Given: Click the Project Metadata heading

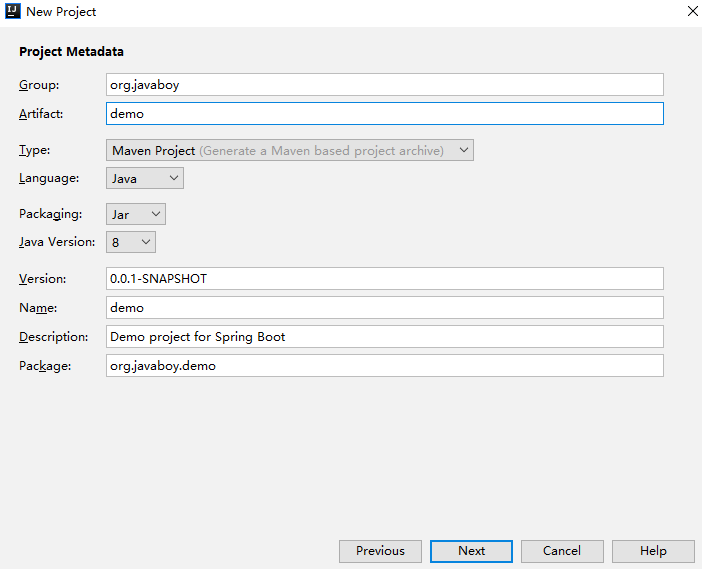Looking at the screenshot, I should click(71, 51).
